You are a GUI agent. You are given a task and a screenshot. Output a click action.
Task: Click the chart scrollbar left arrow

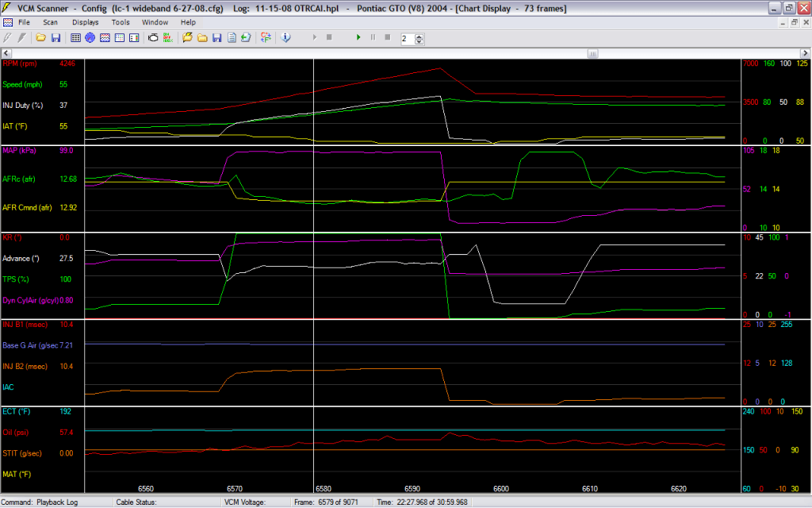6,53
